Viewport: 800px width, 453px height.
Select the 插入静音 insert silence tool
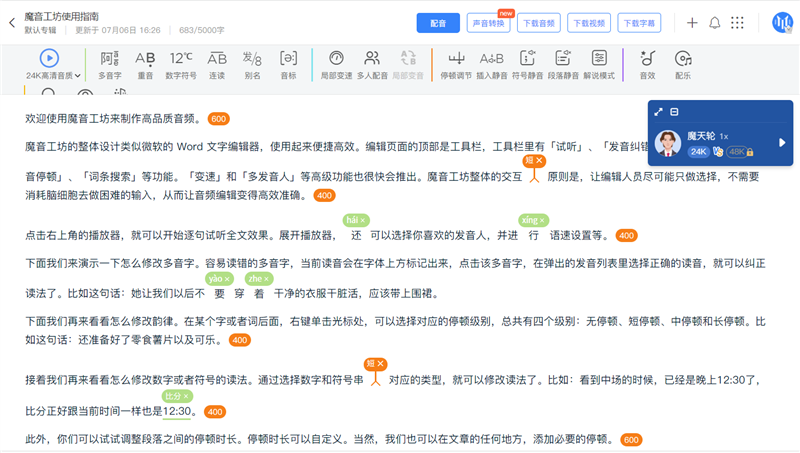[491, 64]
